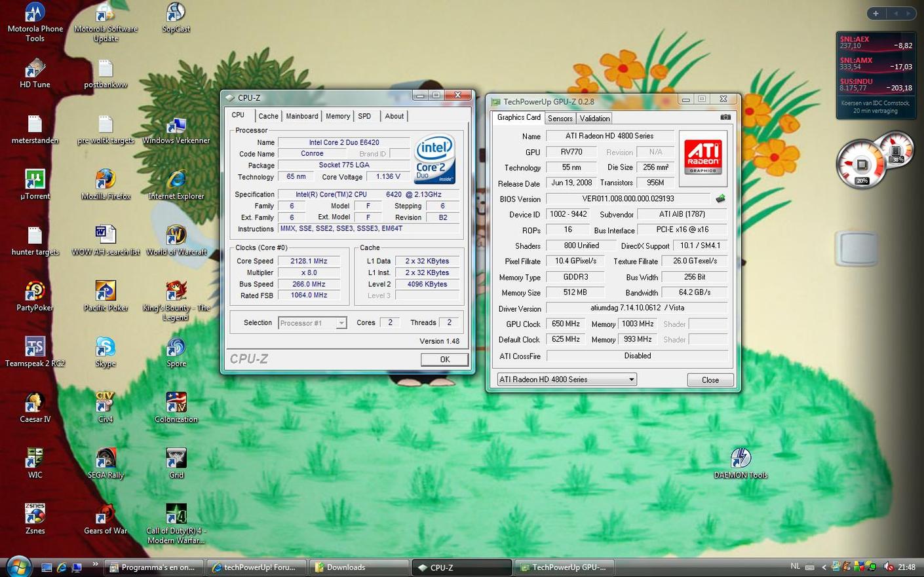Open Windows Start orb
Viewport: 924px width, 577px height.
(x=18, y=567)
